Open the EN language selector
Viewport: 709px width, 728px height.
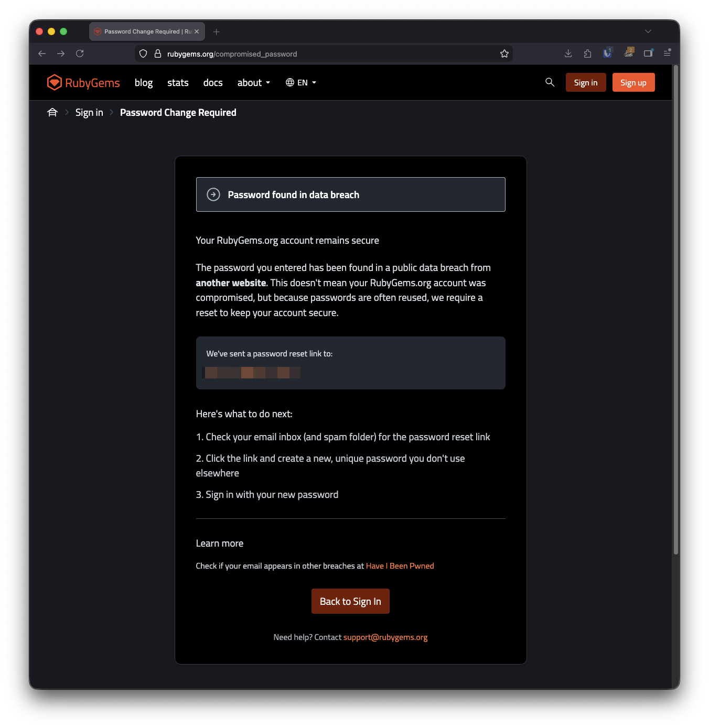pos(301,83)
